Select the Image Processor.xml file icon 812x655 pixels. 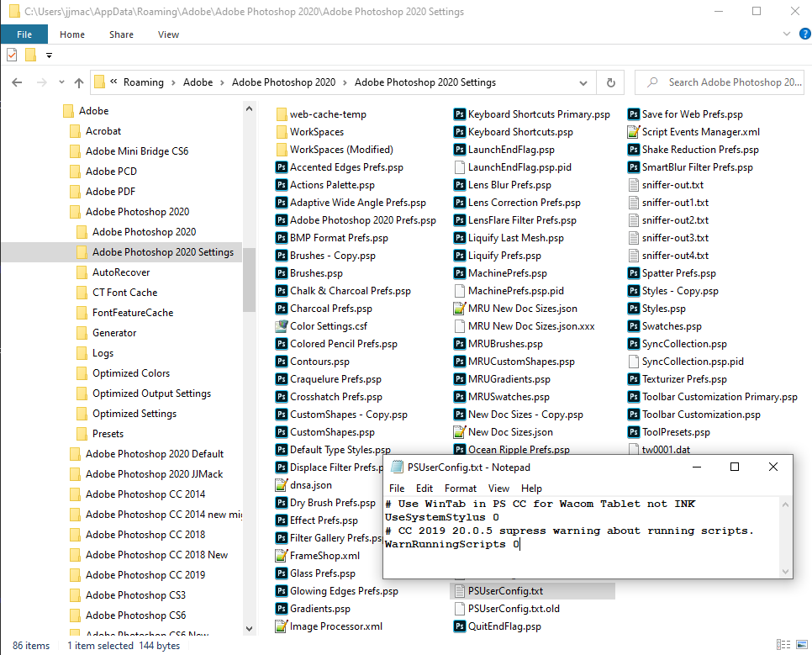[282, 626]
